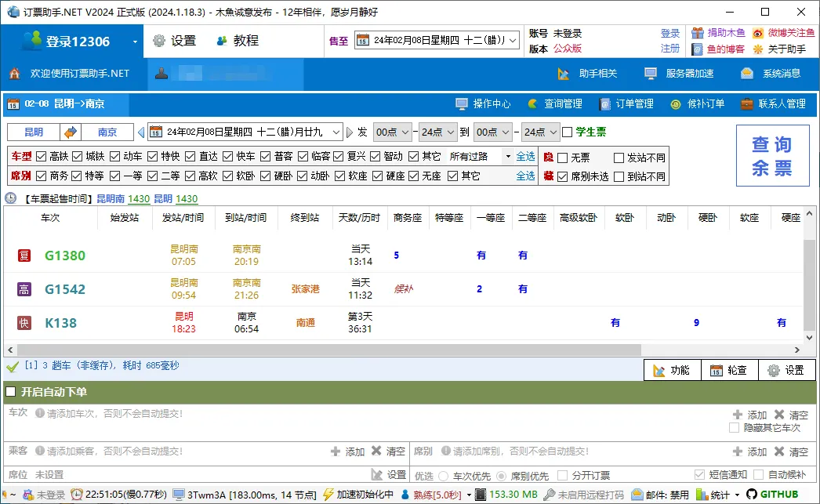Toggle the 高铁 train type checkbox
Screen dimensions: 820x504
[42, 156]
